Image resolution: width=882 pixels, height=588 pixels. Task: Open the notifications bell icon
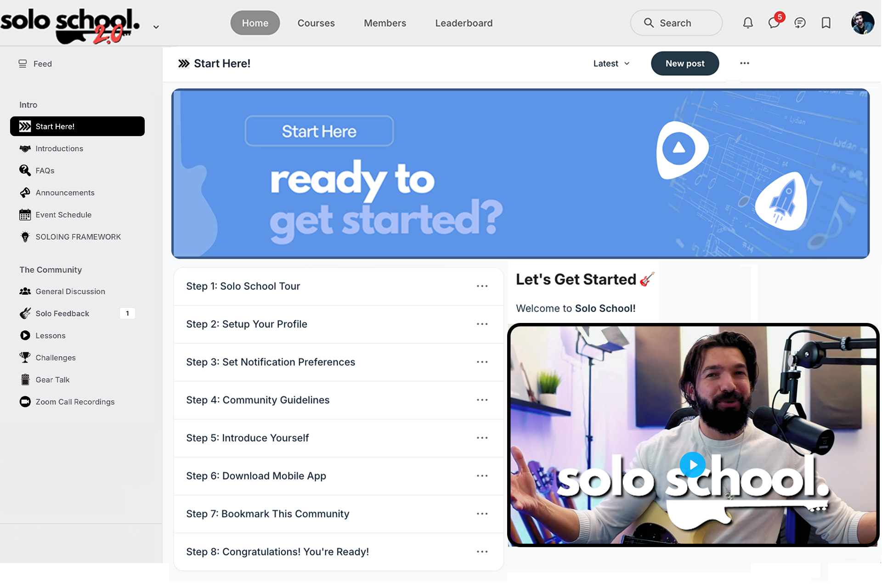pos(748,23)
